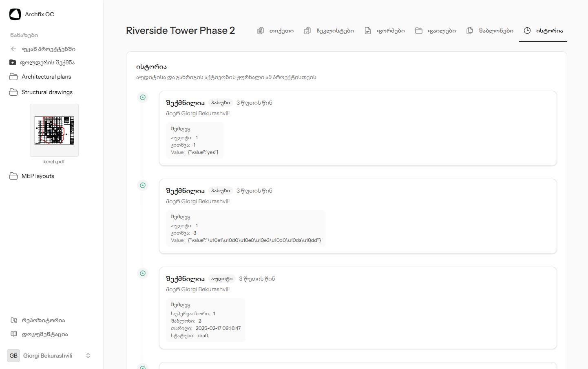Click the third timeline entry marker
This screenshot has height=369, width=588.
click(143, 273)
